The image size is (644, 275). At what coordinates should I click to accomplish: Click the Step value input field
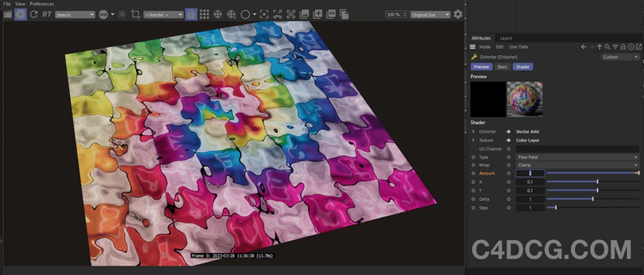[530, 207]
